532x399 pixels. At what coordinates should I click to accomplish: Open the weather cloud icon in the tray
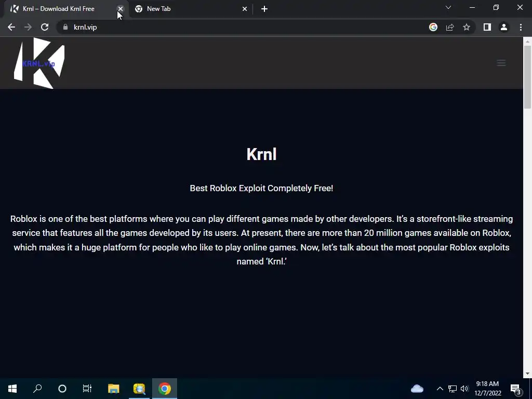[x=417, y=389]
